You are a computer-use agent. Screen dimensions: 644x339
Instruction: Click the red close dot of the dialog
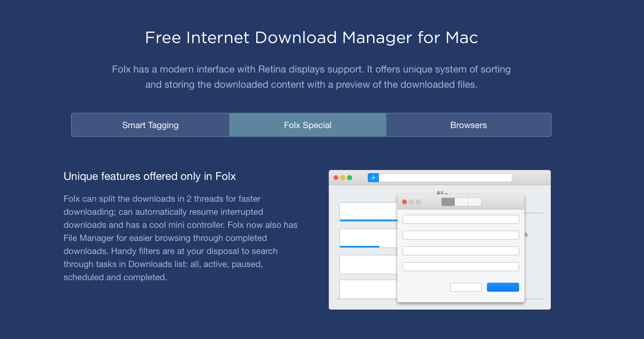click(x=404, y=202)
